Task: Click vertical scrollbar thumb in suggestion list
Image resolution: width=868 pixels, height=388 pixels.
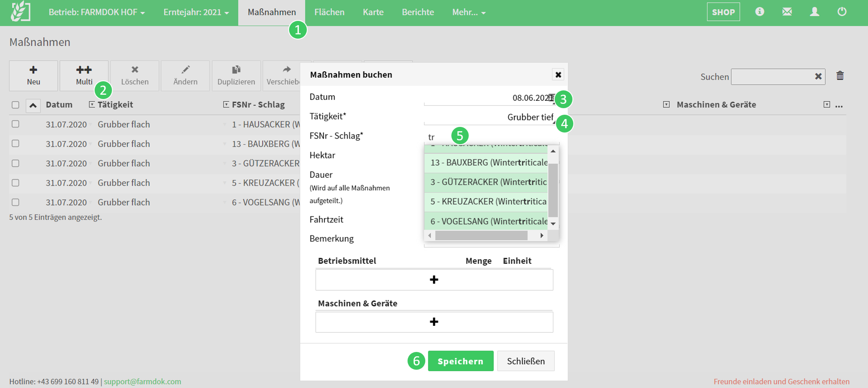Action: click(x=553, y=190)
